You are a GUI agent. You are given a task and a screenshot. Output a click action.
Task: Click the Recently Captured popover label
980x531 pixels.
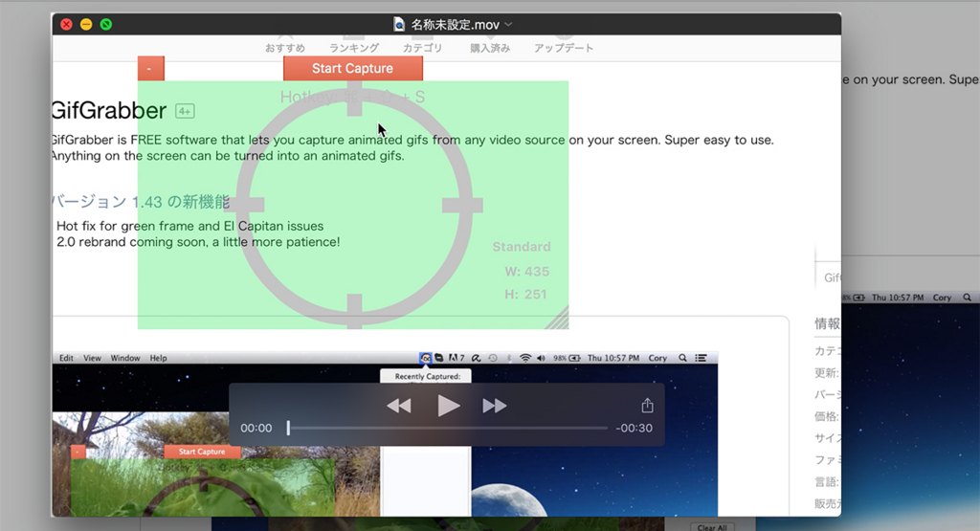428,376
